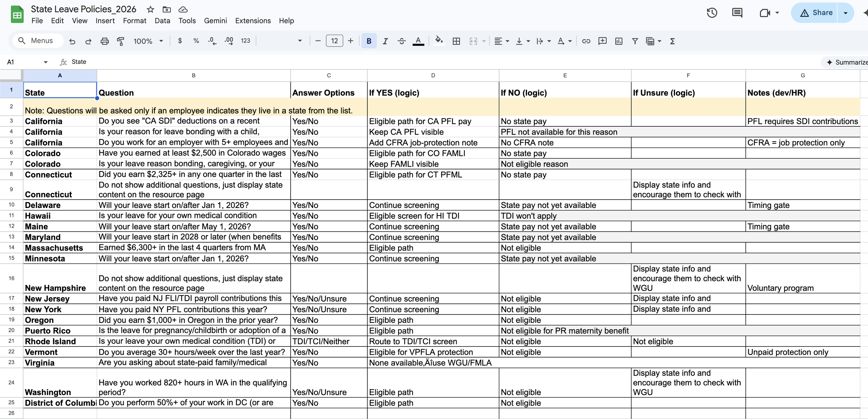Open the fill color picker

tap(439, 41)
